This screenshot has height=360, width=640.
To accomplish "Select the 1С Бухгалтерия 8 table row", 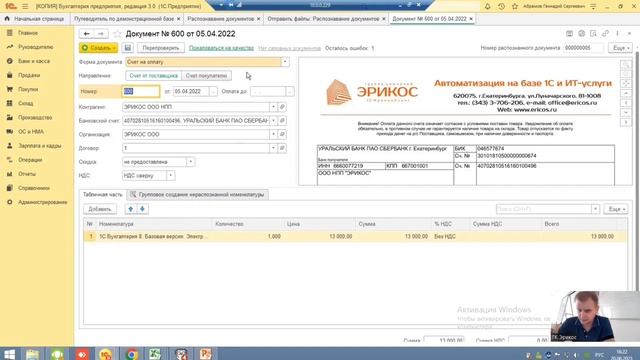I will point(355,236).
